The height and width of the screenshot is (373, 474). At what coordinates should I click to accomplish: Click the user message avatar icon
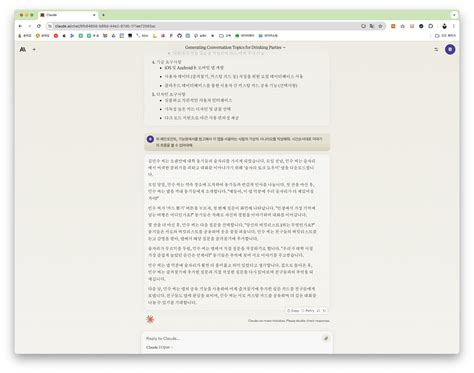pyautogui.click(x=150, y=139)
